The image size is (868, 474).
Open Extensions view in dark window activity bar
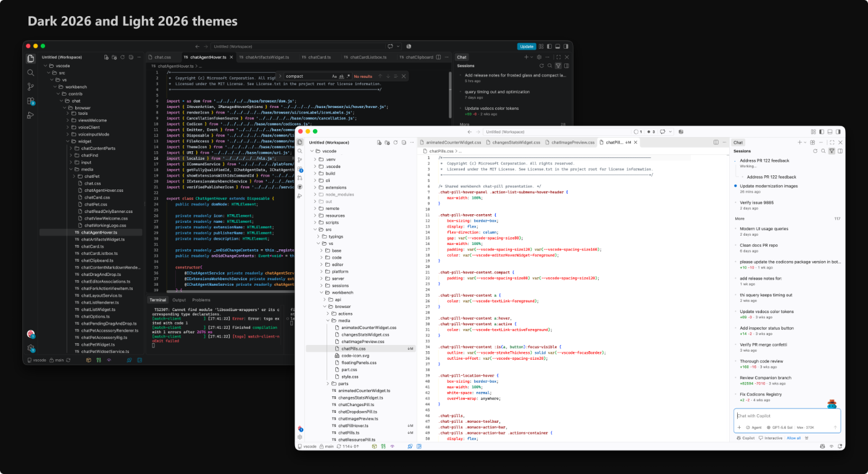[30, 101]
